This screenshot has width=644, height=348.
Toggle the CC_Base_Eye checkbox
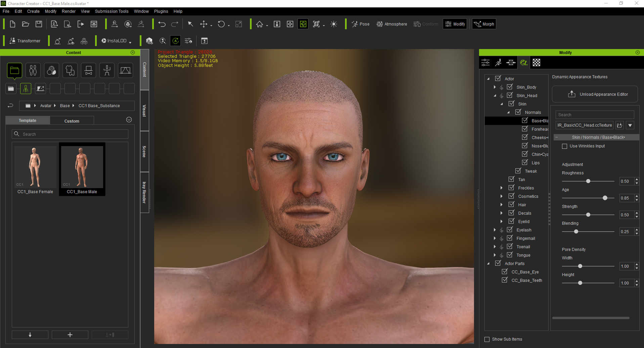(x=505, y=272)
